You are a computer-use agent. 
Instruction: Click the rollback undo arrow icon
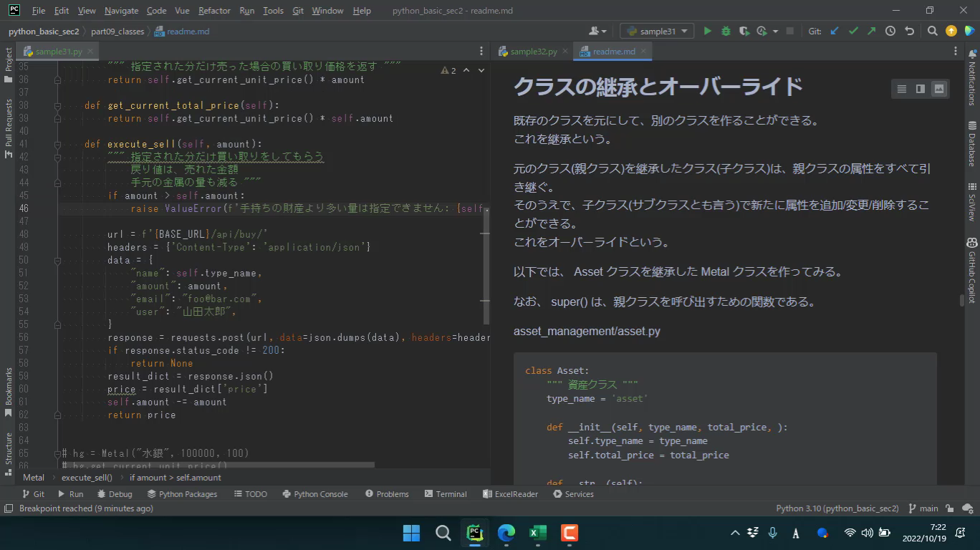click(909, 31)
